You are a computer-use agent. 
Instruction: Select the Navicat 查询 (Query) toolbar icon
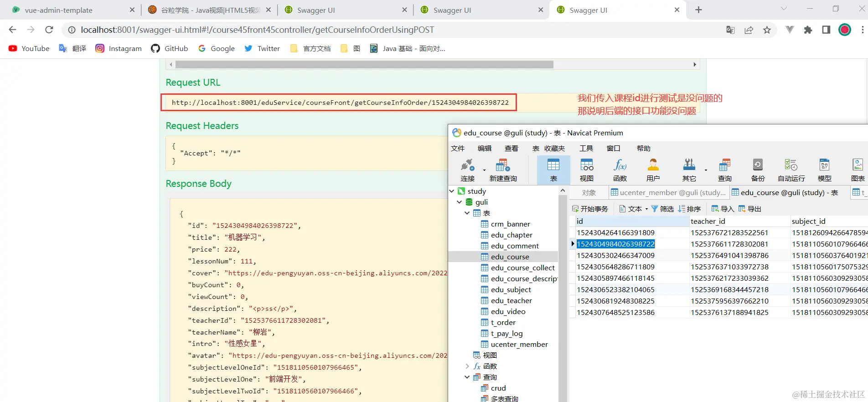[725, 170]
